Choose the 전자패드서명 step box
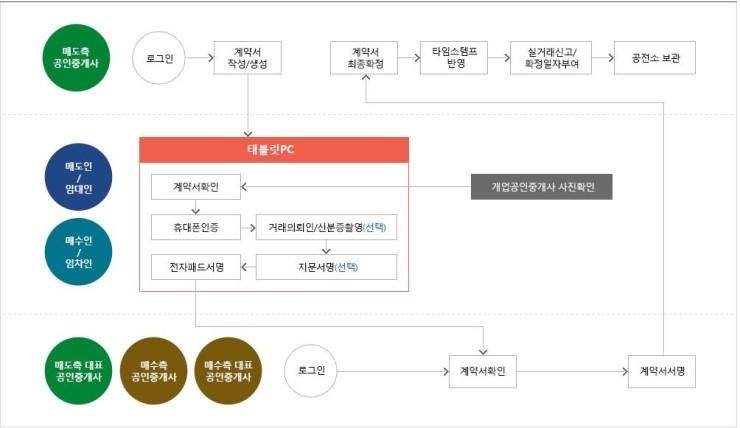740x428 pixels. click(x=196, y=267)
